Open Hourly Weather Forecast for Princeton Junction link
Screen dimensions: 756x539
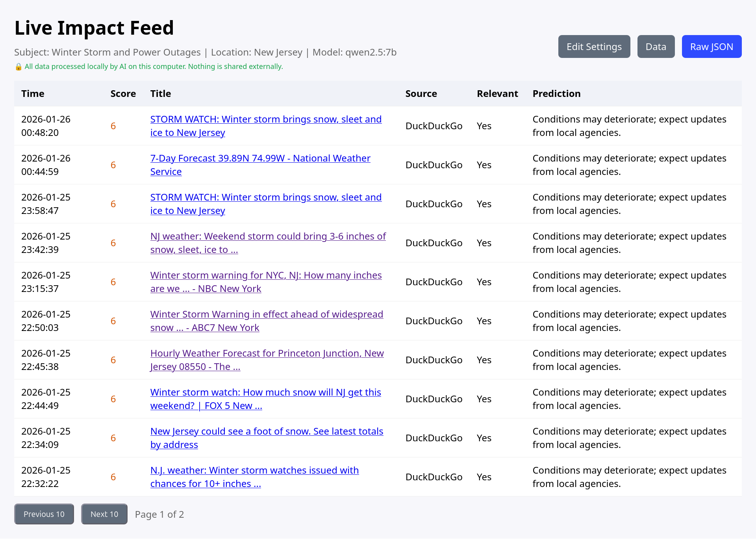tap(267, 360)
